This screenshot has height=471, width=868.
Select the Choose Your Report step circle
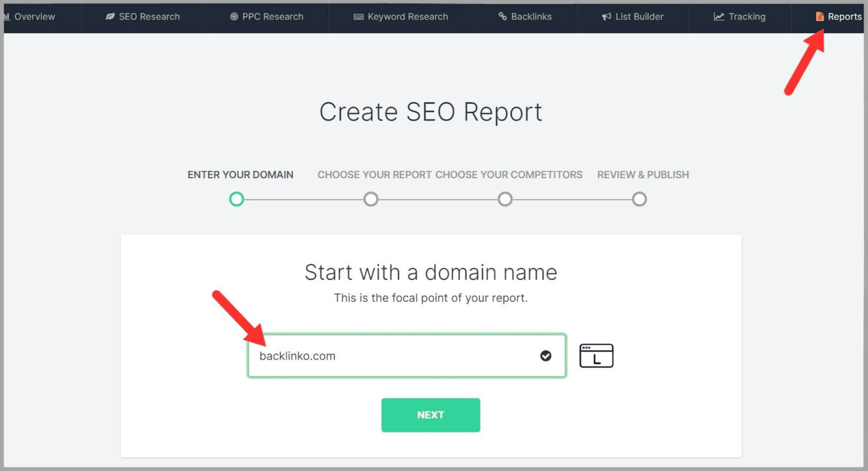(371, 199)
